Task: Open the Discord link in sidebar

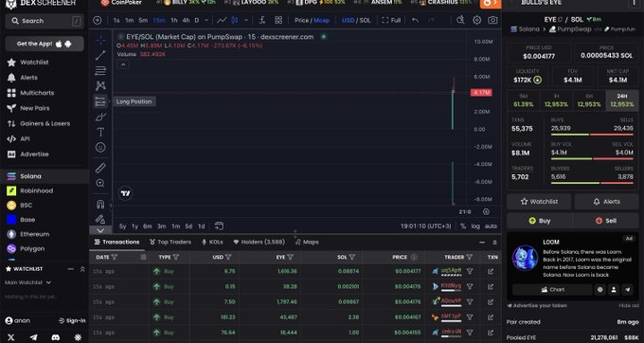Action: (x=56, y=337)
